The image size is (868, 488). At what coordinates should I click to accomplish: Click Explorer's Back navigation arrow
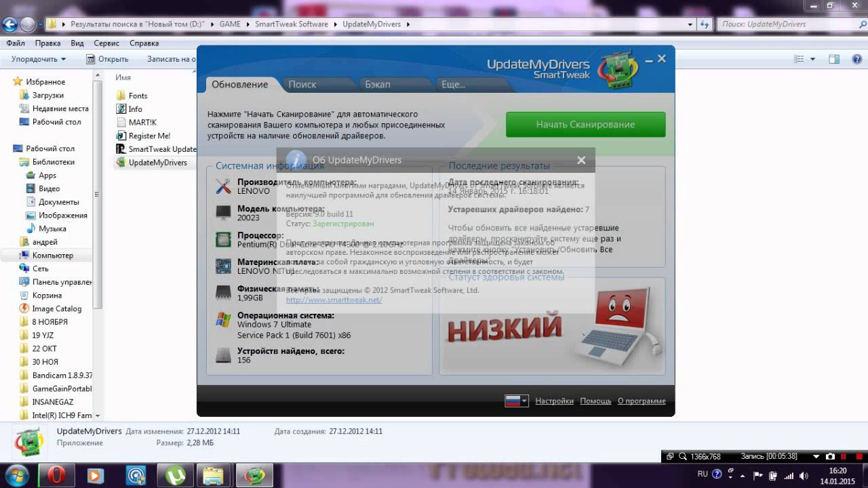tap(9, 24)
